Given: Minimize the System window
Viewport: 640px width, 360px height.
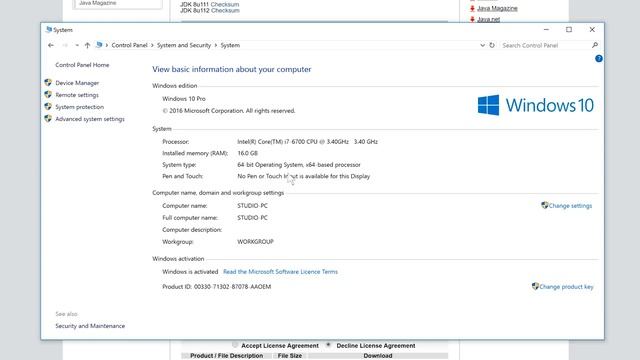Looking at the screenshot, I should (x=546, y=29).
